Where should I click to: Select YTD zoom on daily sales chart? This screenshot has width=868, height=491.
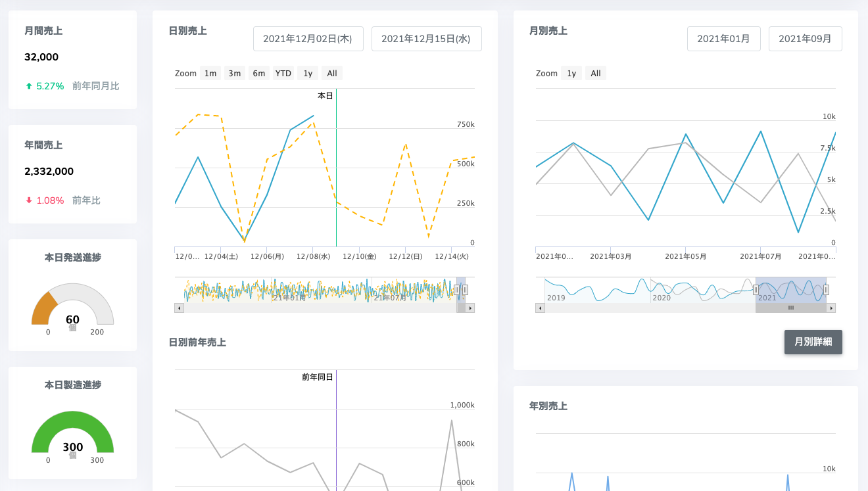pyautogui.click(x=283, y=74)
